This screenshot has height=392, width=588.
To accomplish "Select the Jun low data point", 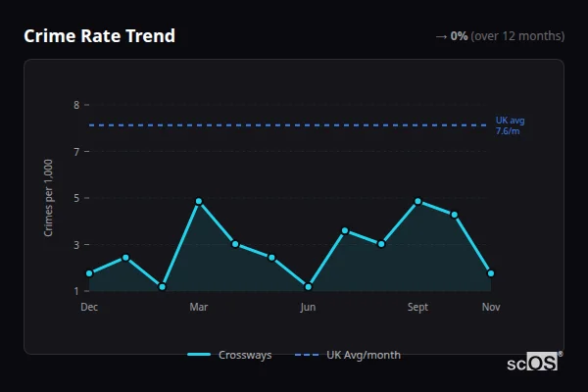I will [x=309, y=287].
